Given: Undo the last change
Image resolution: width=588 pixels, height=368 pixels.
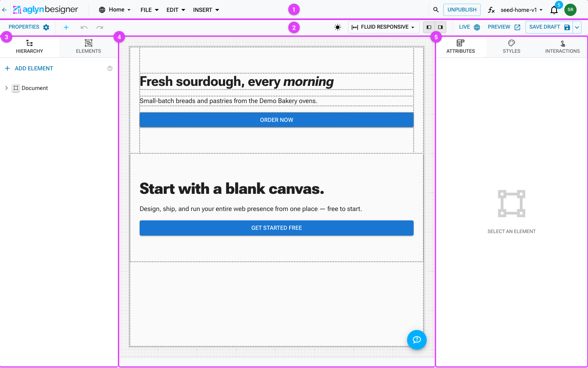Looking at the screenshot, I should pyautogui.click(x=84, y=27).
